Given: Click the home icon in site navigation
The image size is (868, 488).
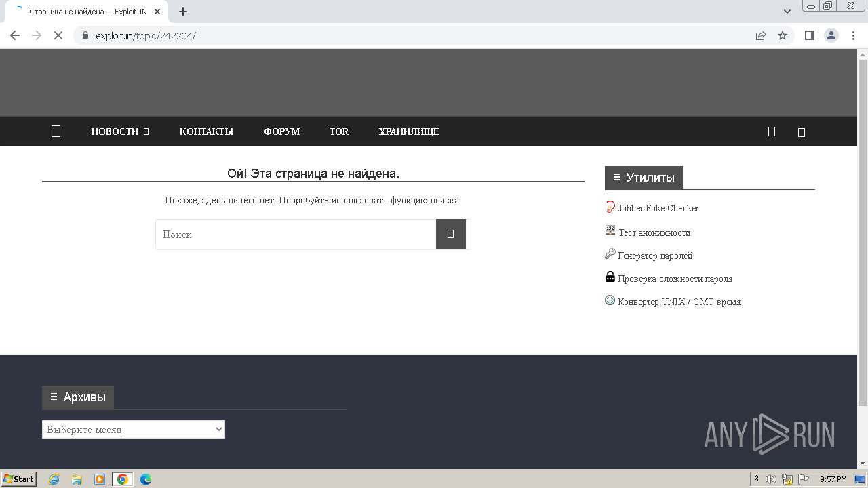Looking at the screenshot, I should (x=56, y=131).
